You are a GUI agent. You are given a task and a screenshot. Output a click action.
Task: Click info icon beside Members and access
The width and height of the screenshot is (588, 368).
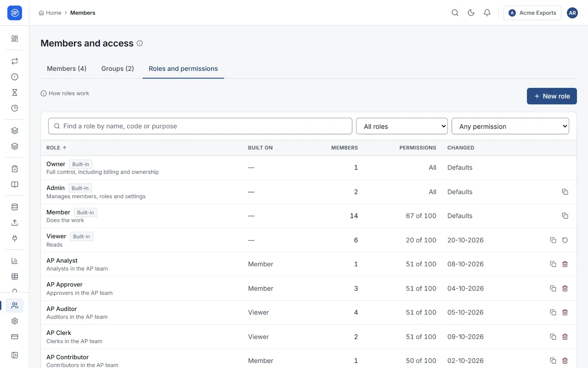click(x=139, y=43)
